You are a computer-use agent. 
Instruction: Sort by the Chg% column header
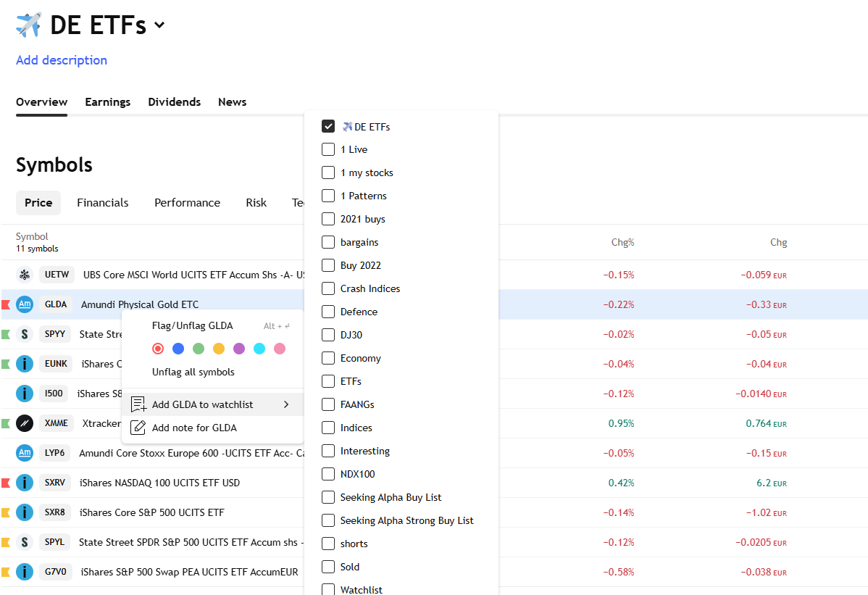coord(623,243)
